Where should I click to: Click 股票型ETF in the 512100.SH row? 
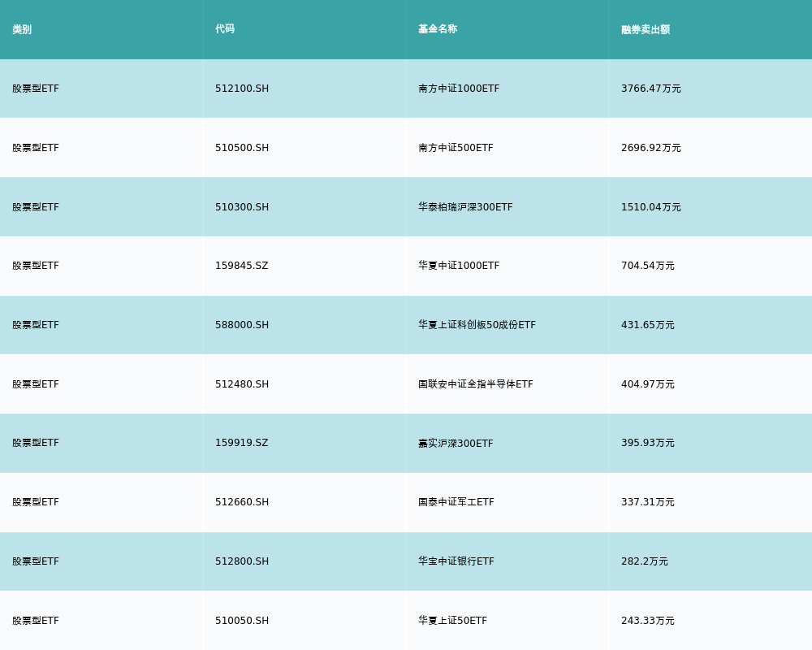point(36,89)
